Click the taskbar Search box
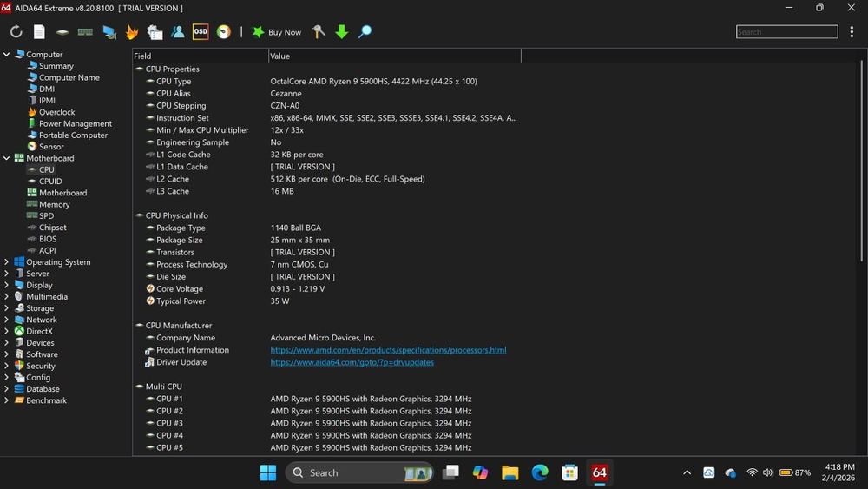Screen dimensions: 868x489 pos(359,473)
